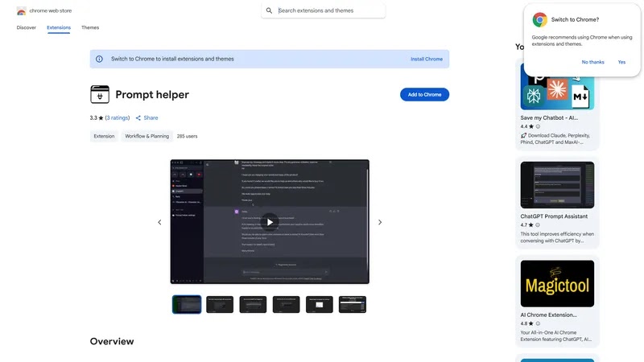Open the AI Chrome Extension title link
Screen dimensions: 644x362
[548, 315]
